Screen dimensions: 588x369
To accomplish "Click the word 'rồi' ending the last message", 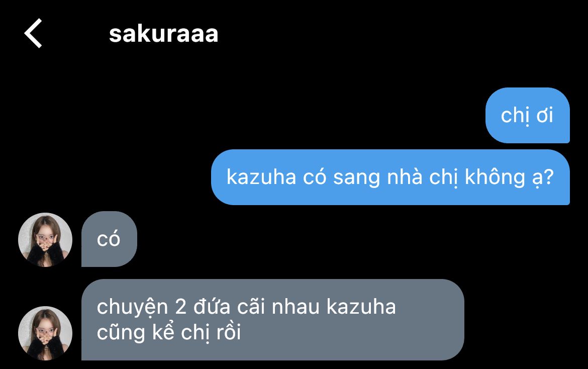I will pos(229,332).
